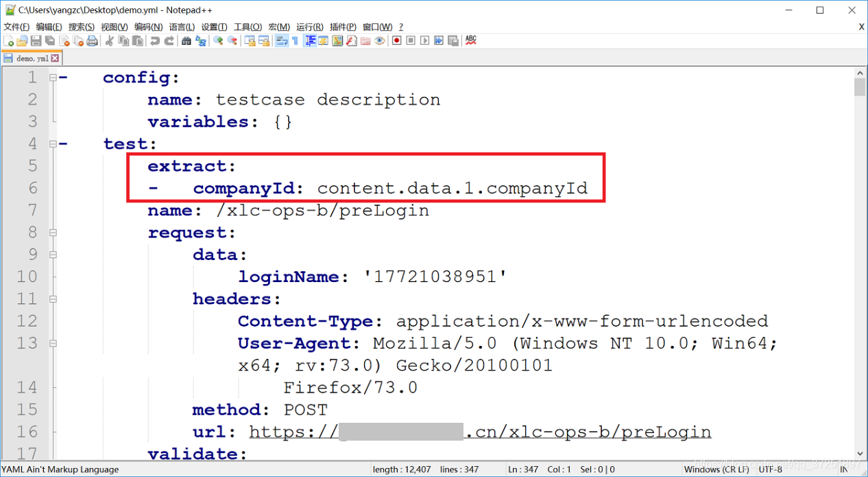Image resolution: width=868 pixels, height=477 pixels.
Task: Click the Copy toolbar icon
Action: coord(123,41)
